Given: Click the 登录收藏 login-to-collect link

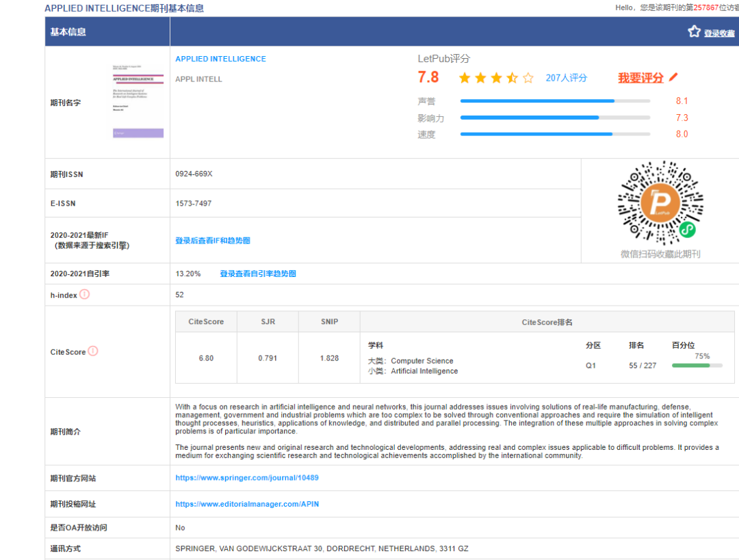Looking at the screenshot, I should pyautogui.click(x=719, y=34).
